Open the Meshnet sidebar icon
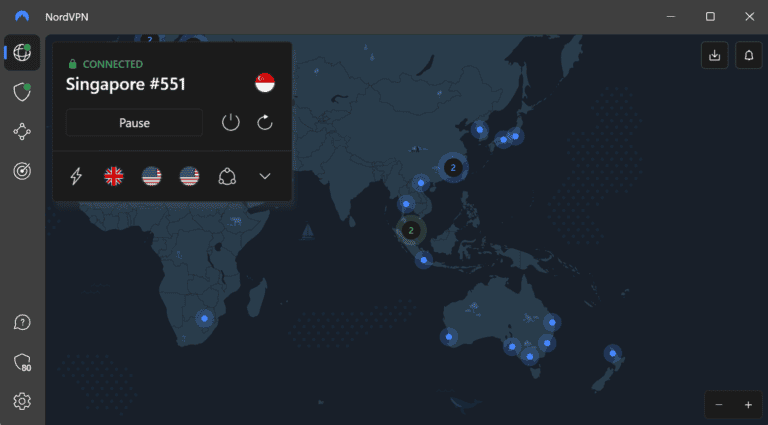The height and width of the screenshot is (425, 768). pos(22,132)
